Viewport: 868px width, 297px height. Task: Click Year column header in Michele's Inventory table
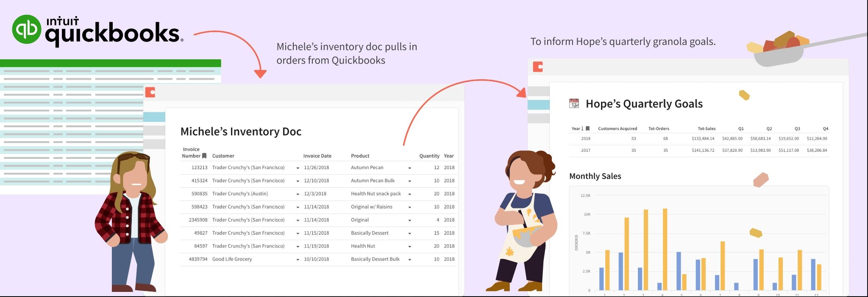449,156
